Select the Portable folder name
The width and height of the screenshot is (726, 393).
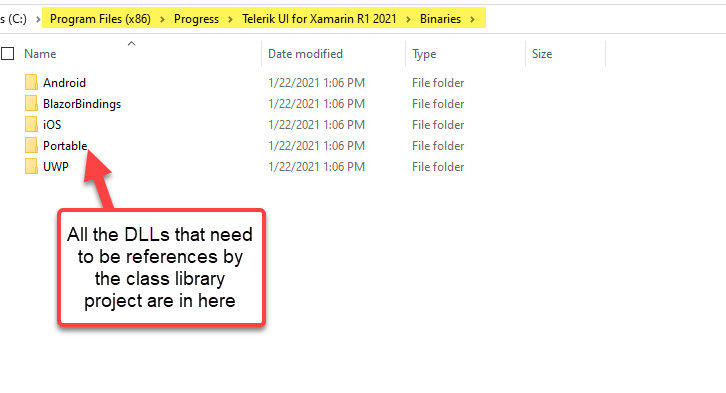click(x=65, y=145)
